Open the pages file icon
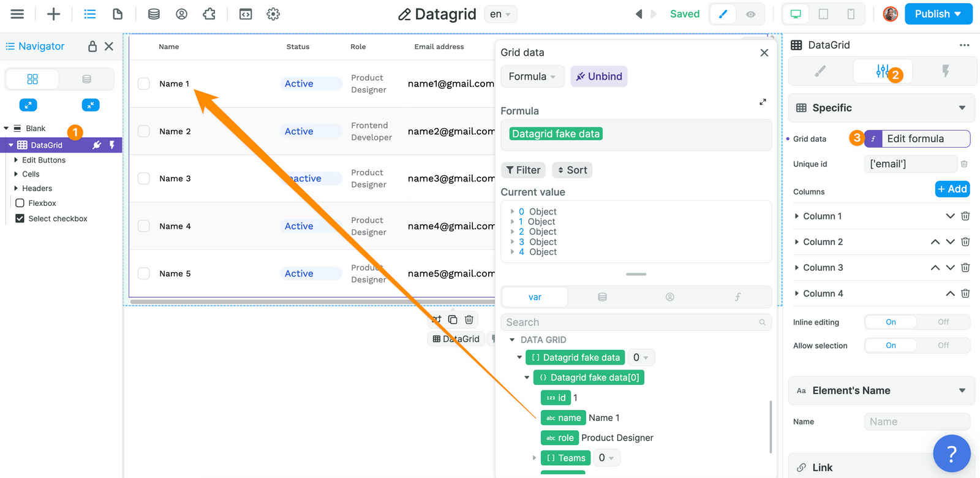 (118, 14)
